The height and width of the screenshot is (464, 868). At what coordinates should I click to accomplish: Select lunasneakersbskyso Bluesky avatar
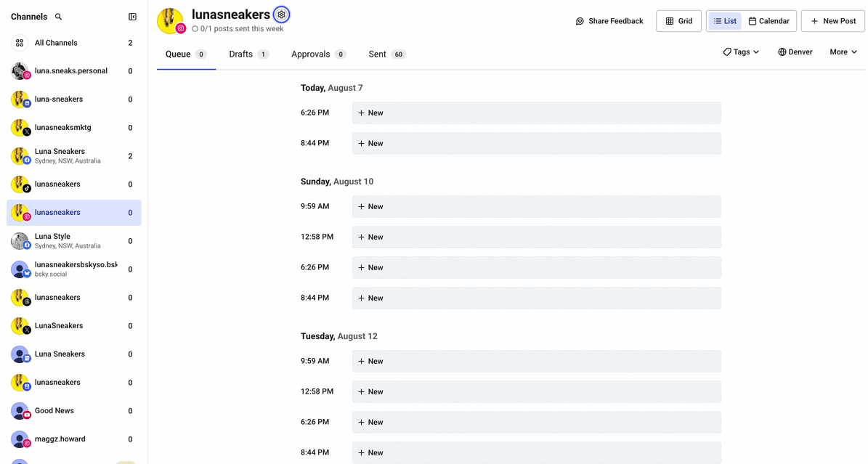click(x=20, y=269)
